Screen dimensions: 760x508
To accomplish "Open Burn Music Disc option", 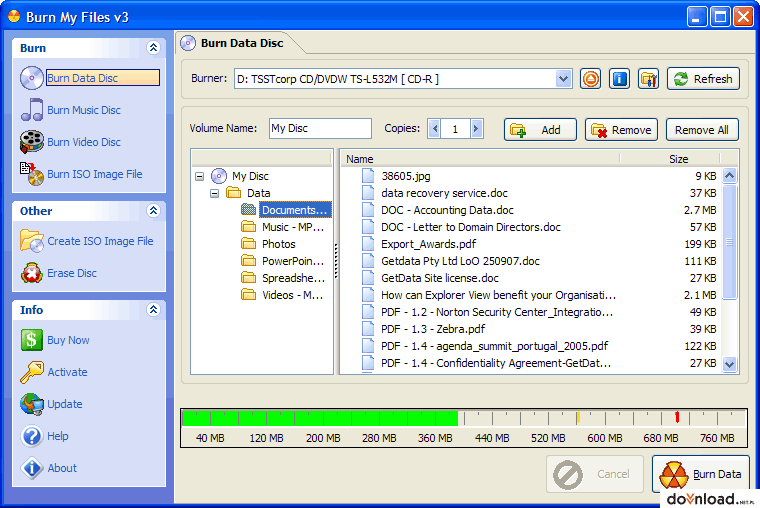I will click(83, 110).
